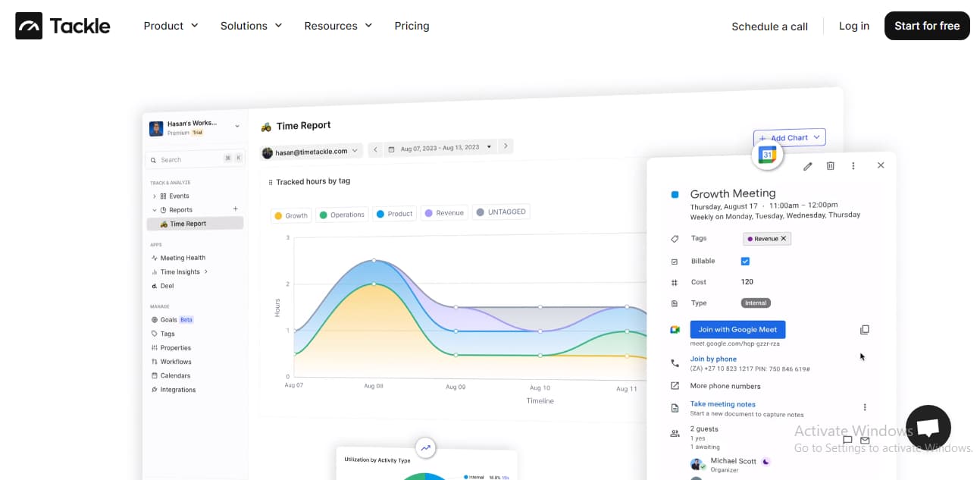Click the external link icon for more phone numbers
Viewport: 980px width, 480px height.
[675, 386]
